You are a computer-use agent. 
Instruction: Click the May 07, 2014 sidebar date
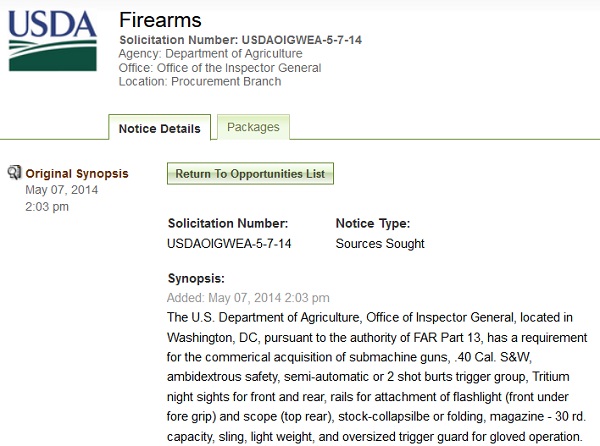coord(60,190)
